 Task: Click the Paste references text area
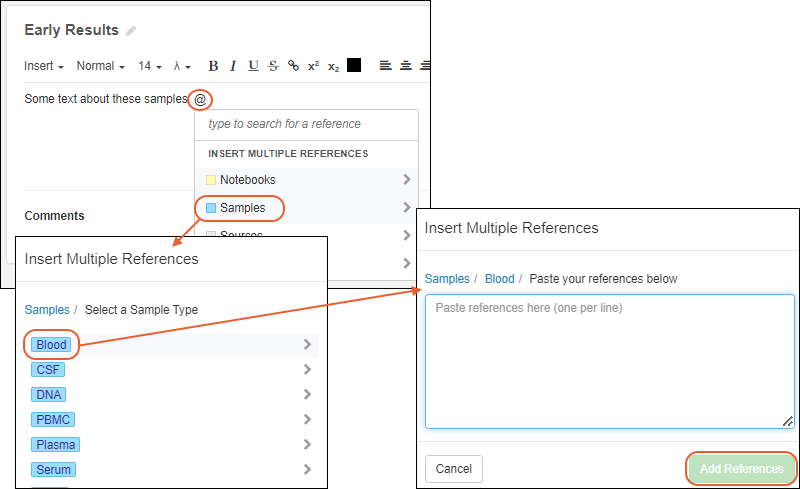tap(609, 361)
